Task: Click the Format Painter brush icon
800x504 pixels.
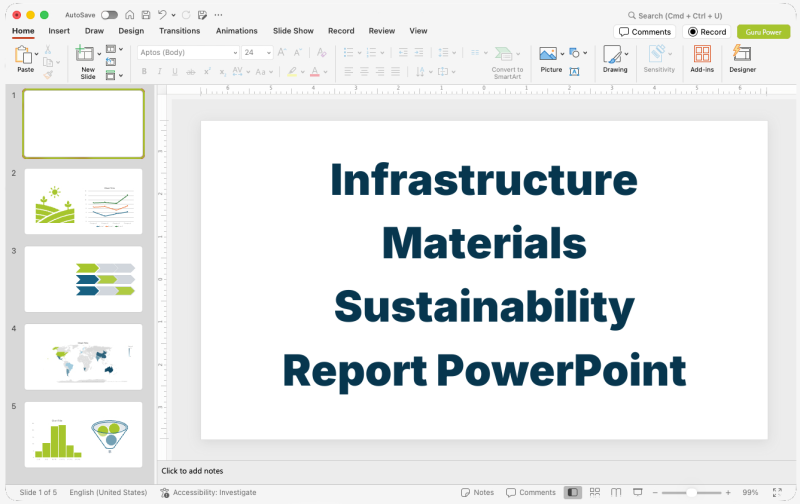Action: tap(48, 74)
